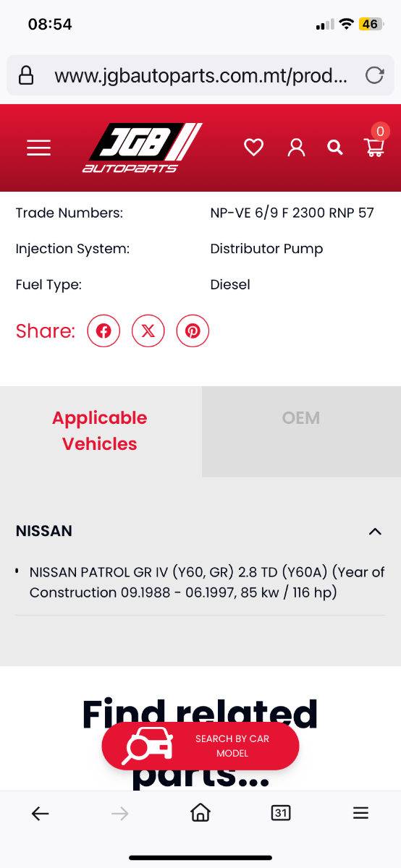401x868 pixels.
Task: Go to browser home
Action: (x=200, y=813)
